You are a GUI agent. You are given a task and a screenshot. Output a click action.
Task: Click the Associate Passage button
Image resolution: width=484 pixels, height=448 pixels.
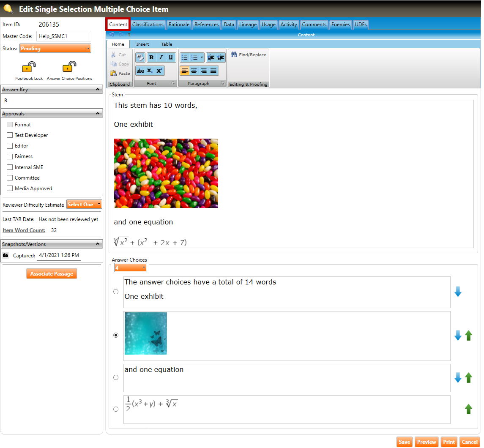(52, 274)
